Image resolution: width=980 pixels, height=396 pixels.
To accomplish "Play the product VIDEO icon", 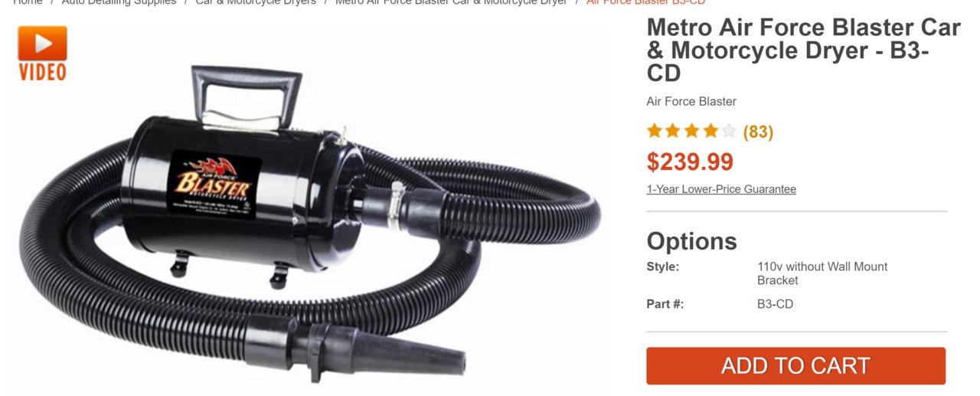I will (x=43, y=53).
